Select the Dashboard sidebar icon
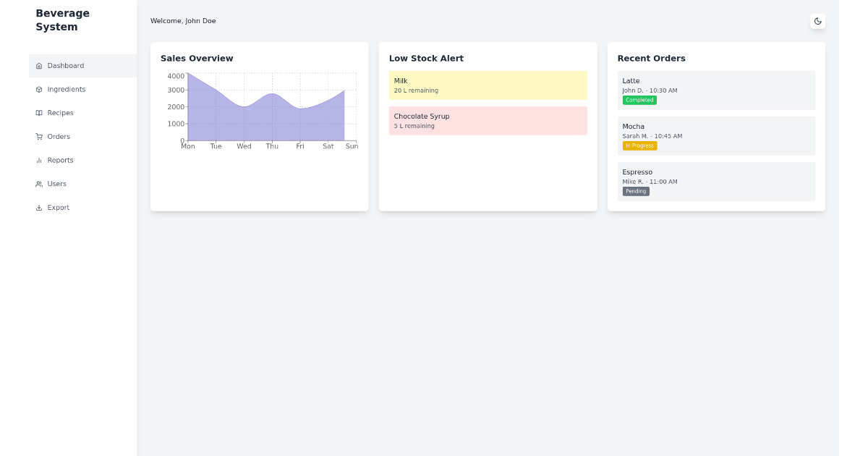868x456 pixels. click(x=38, y=66)
